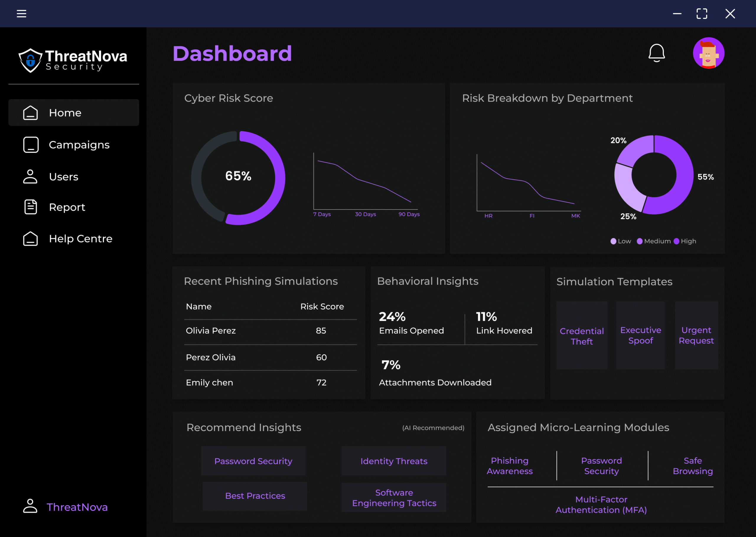Click the Campaigns sidebar icon
This screenshot has height=537, width=756.
(31, 145)
